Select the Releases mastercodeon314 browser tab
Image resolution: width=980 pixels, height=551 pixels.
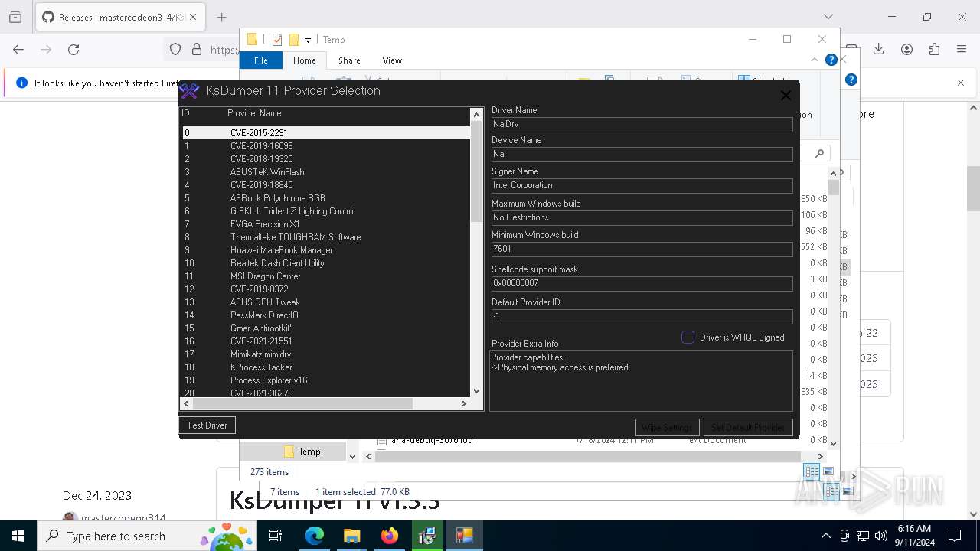[x=119, y=17]
